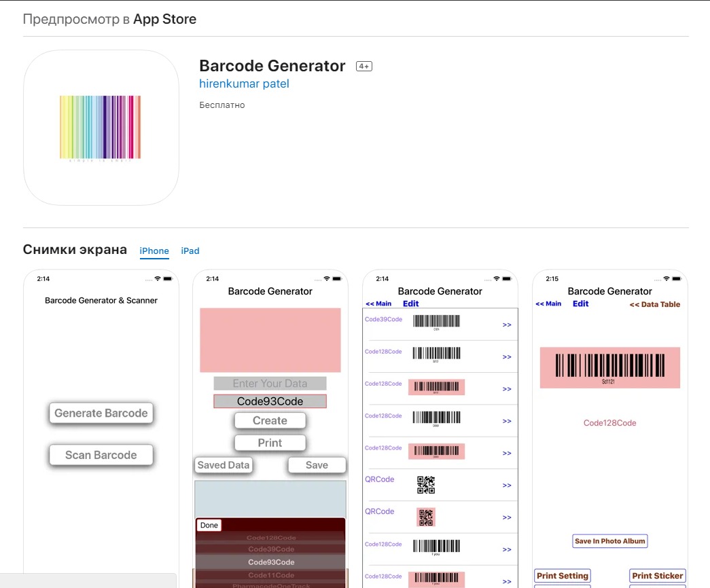Viewport: 710px width, 588px height.
Task: Click the 4+ age rating badge
Action: pos(364,66)
